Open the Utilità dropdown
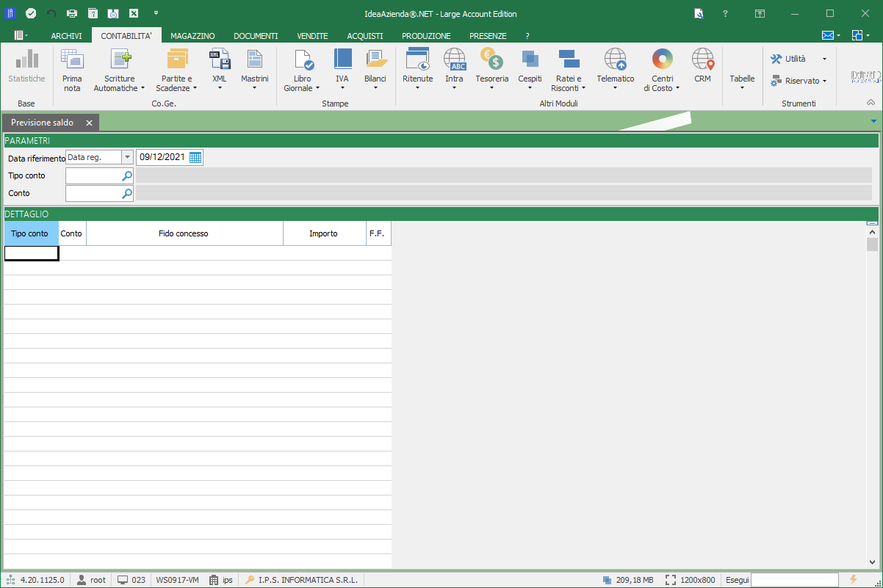Viewport: 883px width, 588px height. [x=799, y=59]
